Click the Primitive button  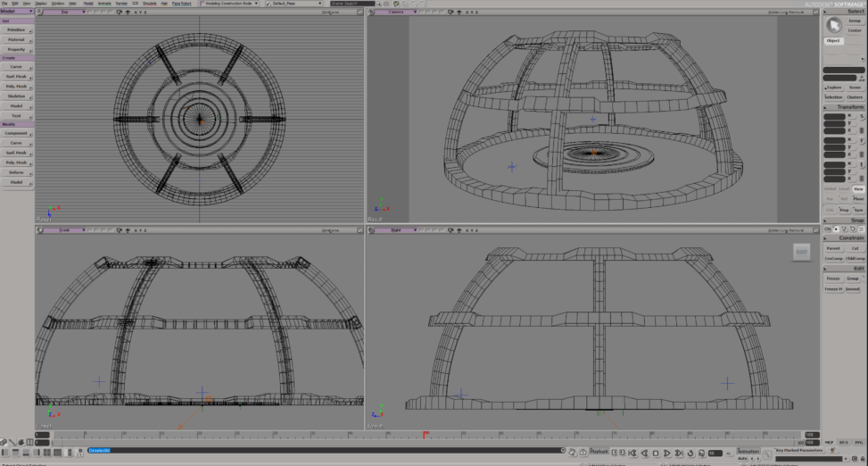(x=16, y=30)
